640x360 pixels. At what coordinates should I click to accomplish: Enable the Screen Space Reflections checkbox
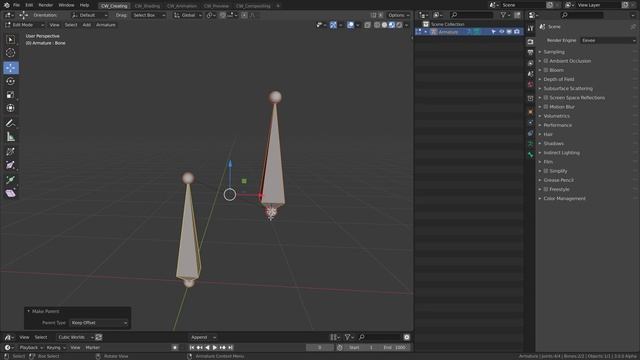(546, 98)
